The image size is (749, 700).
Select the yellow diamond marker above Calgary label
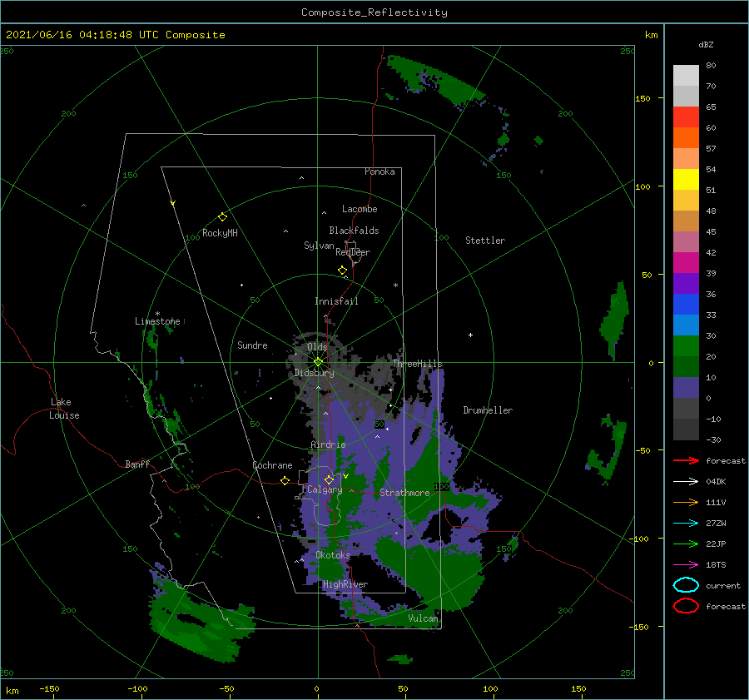329,479
